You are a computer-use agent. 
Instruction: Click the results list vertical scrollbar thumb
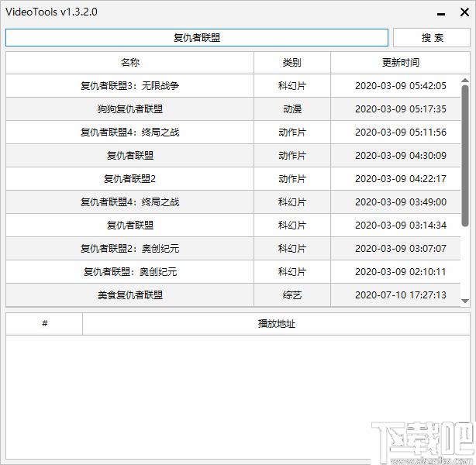[465, 156]
